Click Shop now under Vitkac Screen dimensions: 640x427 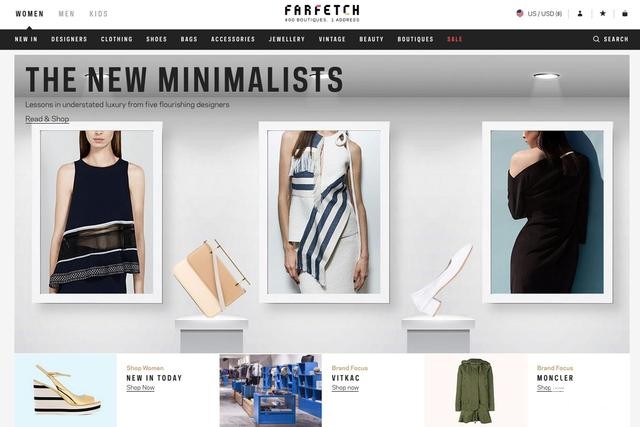click(x=345, y=387)
